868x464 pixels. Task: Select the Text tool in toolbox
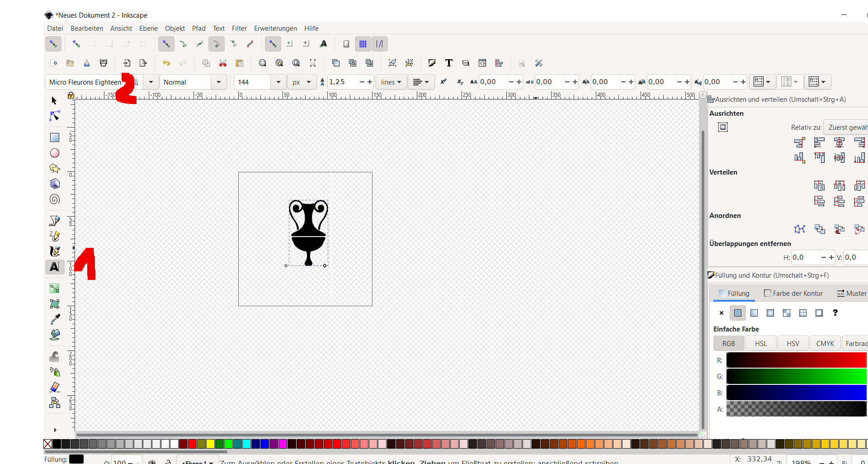pyautogui.click(x=55, y=267)
